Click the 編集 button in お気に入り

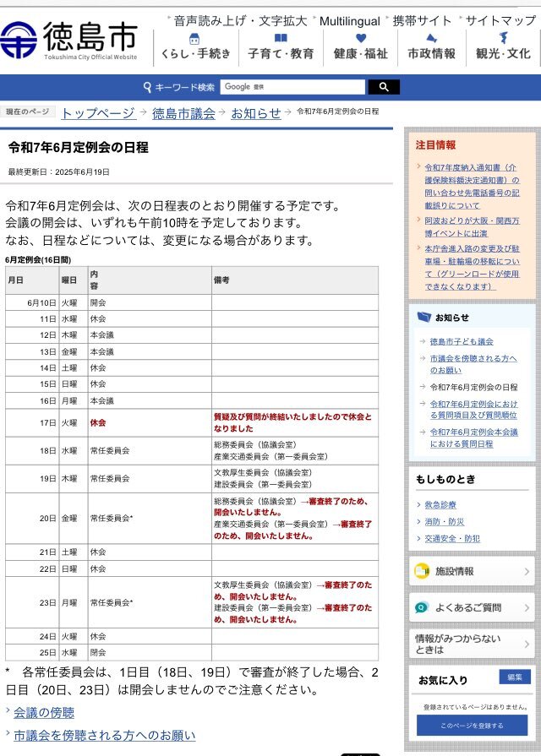(515, 677)
